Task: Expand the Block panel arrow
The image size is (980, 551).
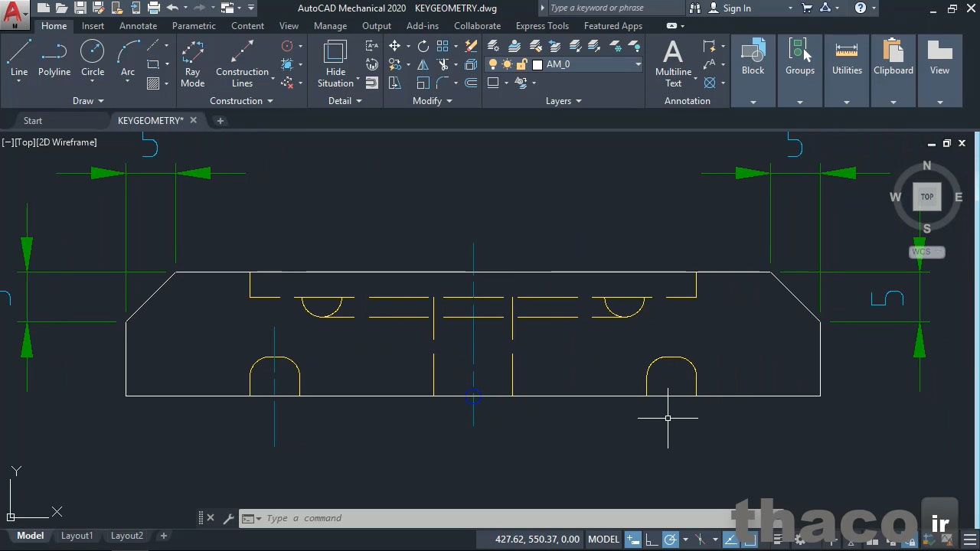Action: click(753, 102)
